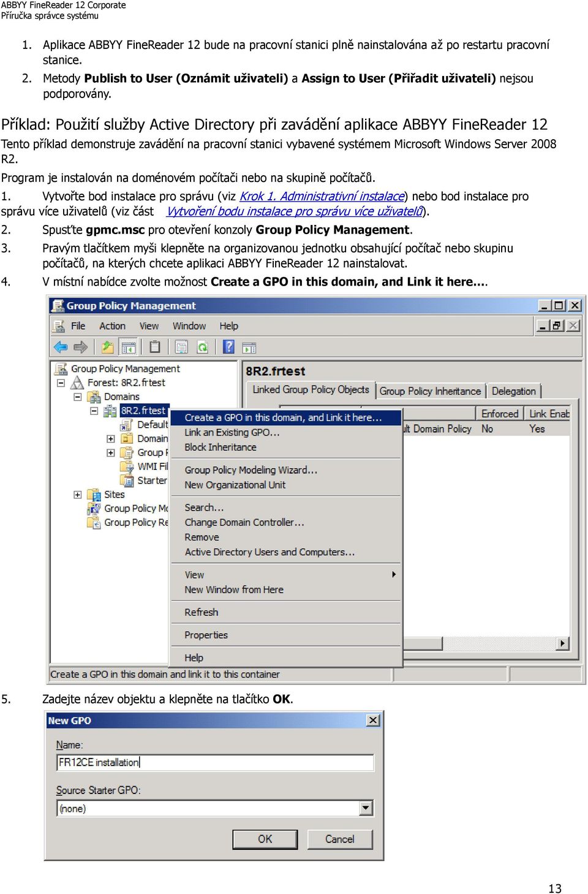The height and width of the screenshot is (894, 588).
Task: Click the WMI Filters folder icon
Action: (x=127, y=466)
